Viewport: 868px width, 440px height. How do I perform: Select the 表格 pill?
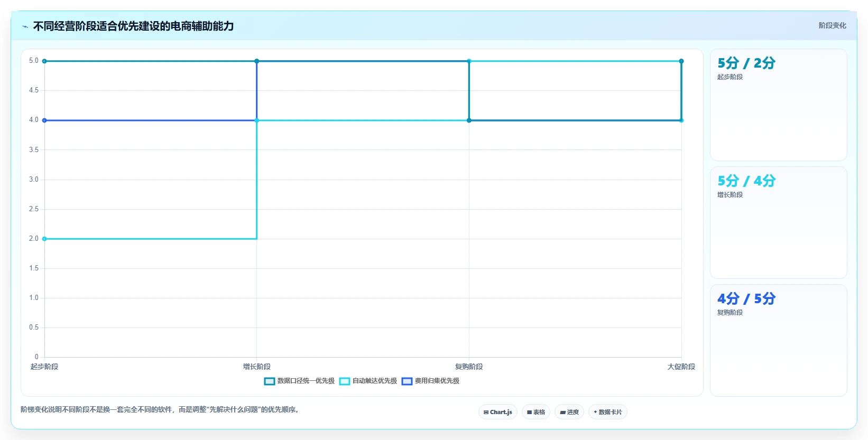tap(536, 412)
